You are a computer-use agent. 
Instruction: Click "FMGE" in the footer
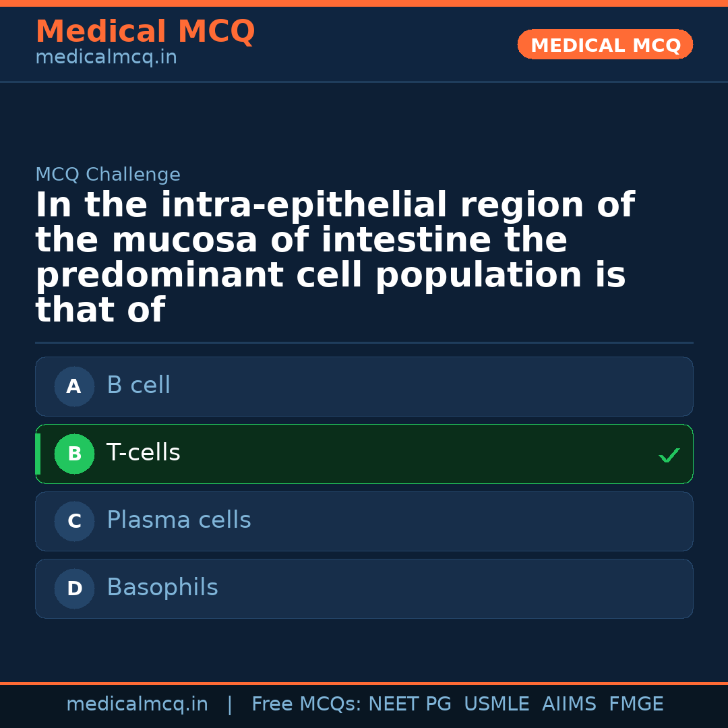click(636, 704)
